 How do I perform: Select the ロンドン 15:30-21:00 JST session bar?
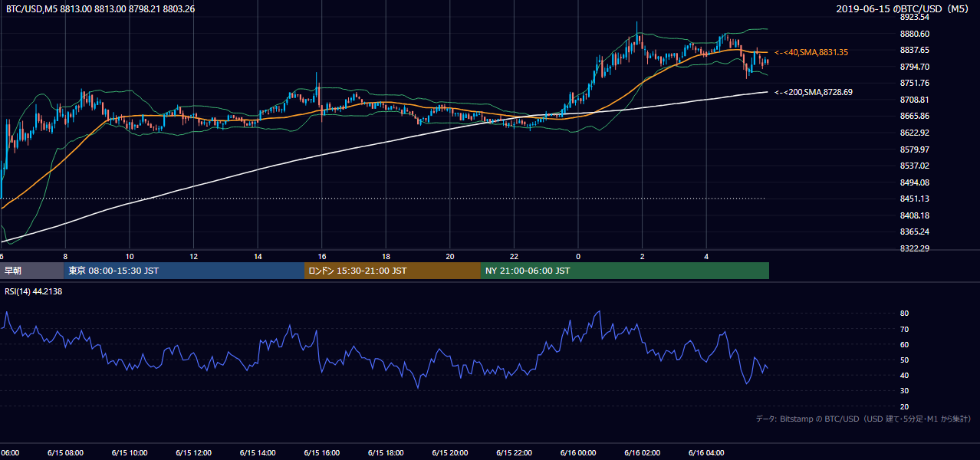(x=393, y=271)
